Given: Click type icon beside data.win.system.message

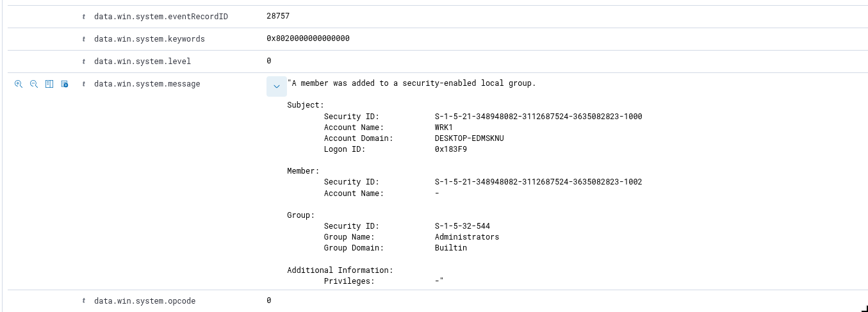Looking at the screenshot, I should [x=84, y=84].
